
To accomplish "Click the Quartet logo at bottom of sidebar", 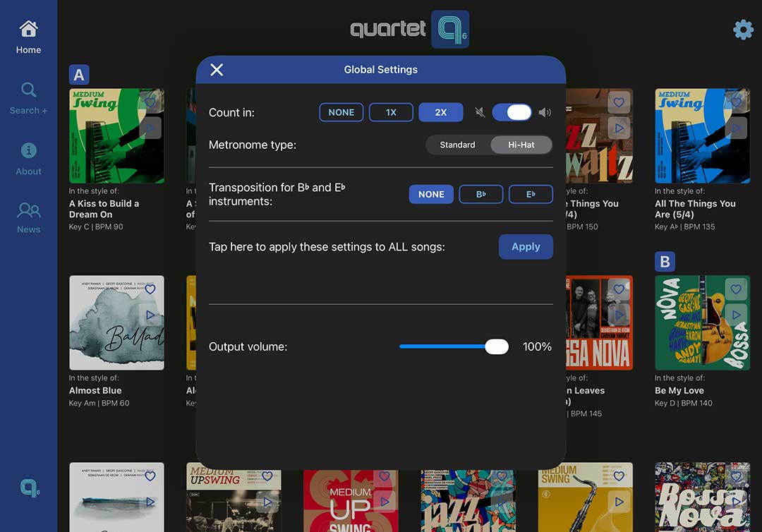I will (x=30, y=488).
